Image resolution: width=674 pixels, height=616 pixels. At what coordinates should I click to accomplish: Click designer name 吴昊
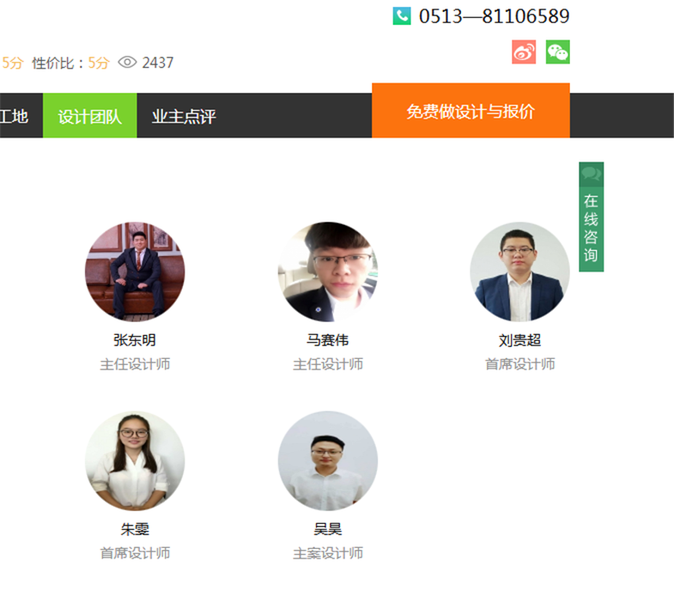pyautogui.click(x=327, y=529)
